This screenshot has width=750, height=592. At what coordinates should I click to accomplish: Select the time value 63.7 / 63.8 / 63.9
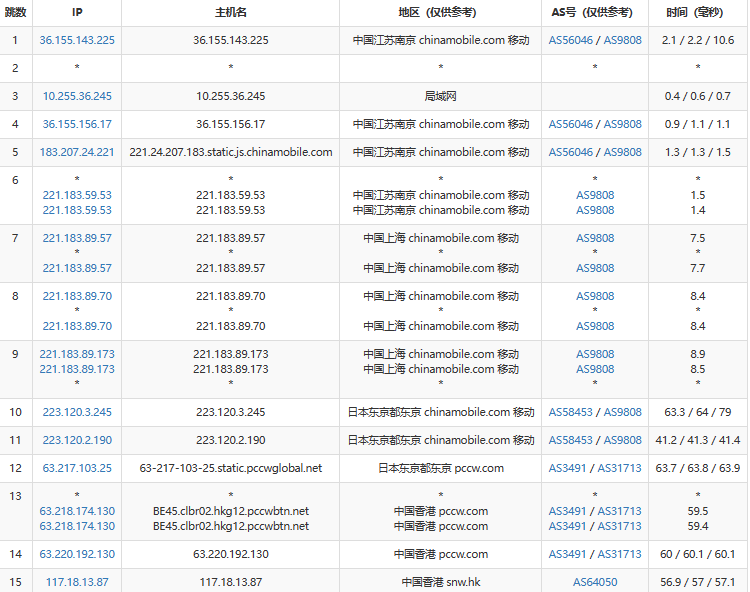point(698,468)
